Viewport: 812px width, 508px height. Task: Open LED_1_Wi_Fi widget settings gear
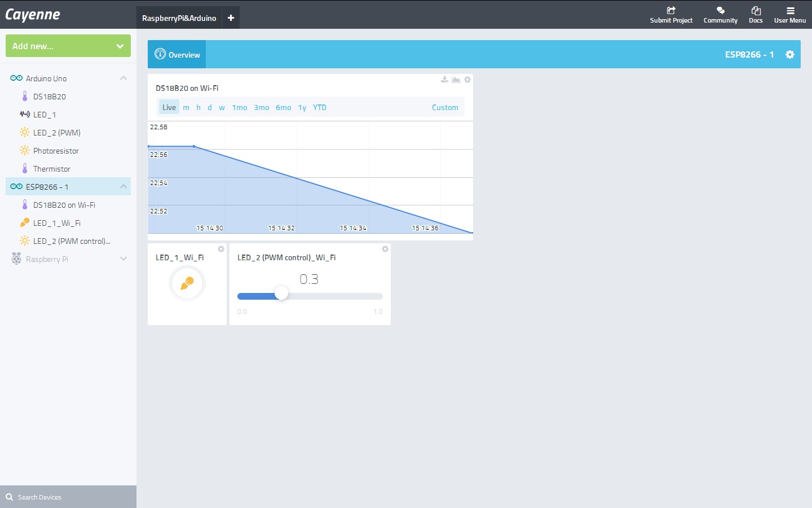coord(221,249)
